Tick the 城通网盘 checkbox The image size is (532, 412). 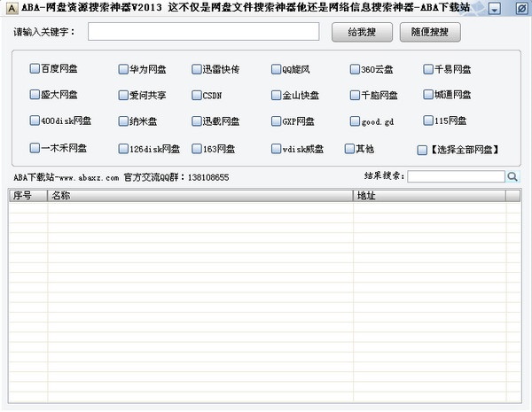pyautogui.click(x=428, y=94)
